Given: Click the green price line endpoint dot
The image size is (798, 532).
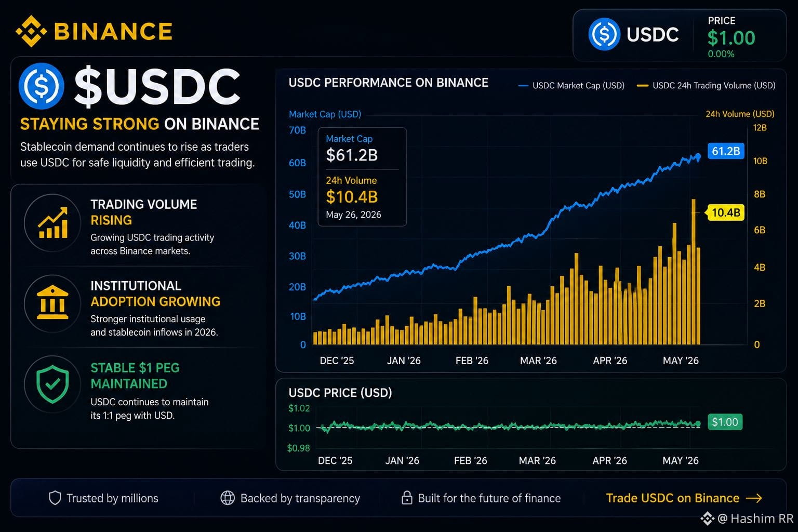Looking at the screenshot, I should coord(697,424).
